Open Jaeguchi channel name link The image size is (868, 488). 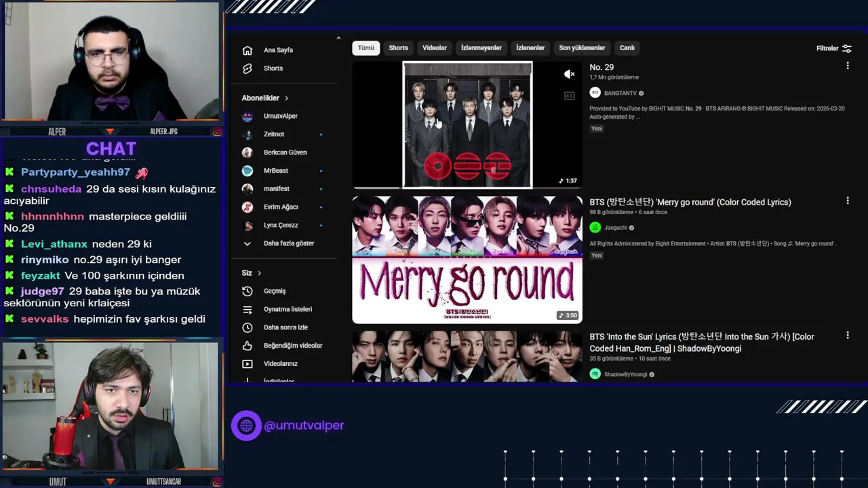pyautogui.click(x=616, y=228)
